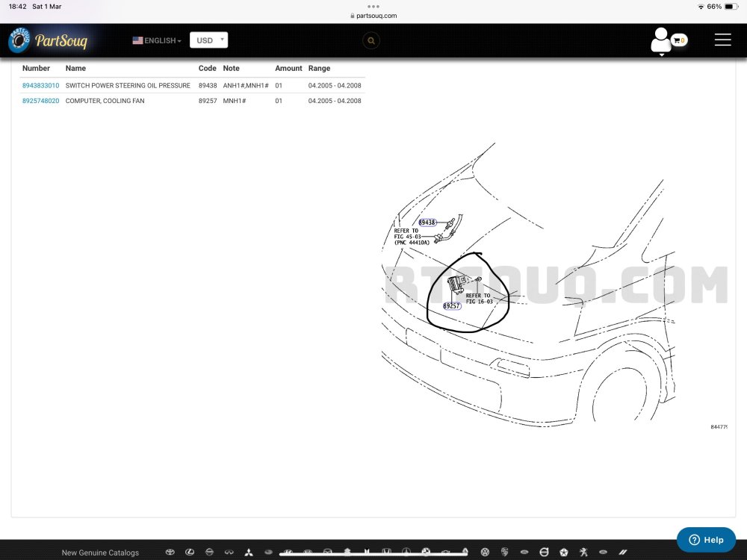Open the PartSouq home logo

(48, 40)
